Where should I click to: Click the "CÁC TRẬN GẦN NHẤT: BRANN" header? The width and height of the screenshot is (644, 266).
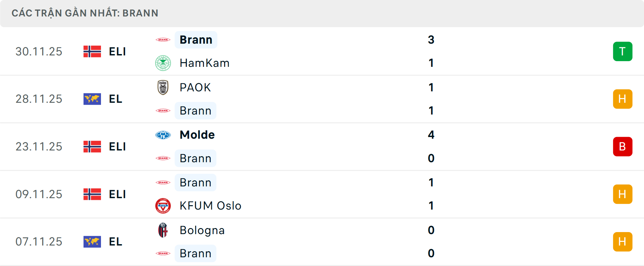tap(85, 13)
